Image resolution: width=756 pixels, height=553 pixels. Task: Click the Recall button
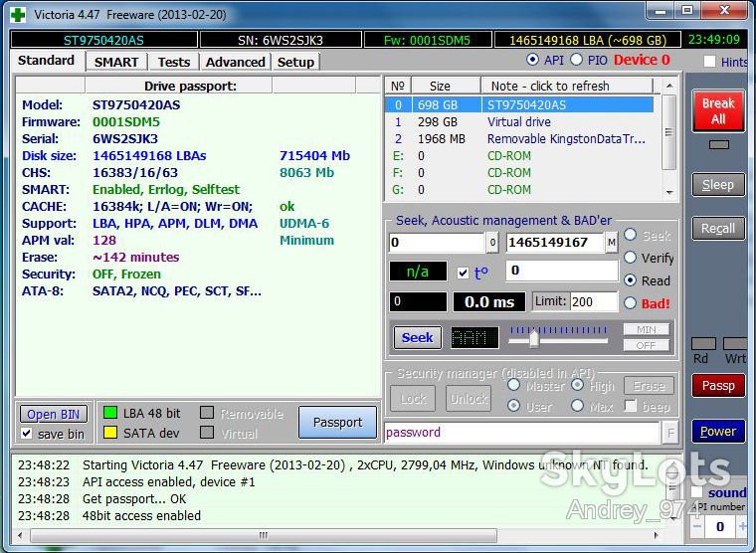[718, 228]
